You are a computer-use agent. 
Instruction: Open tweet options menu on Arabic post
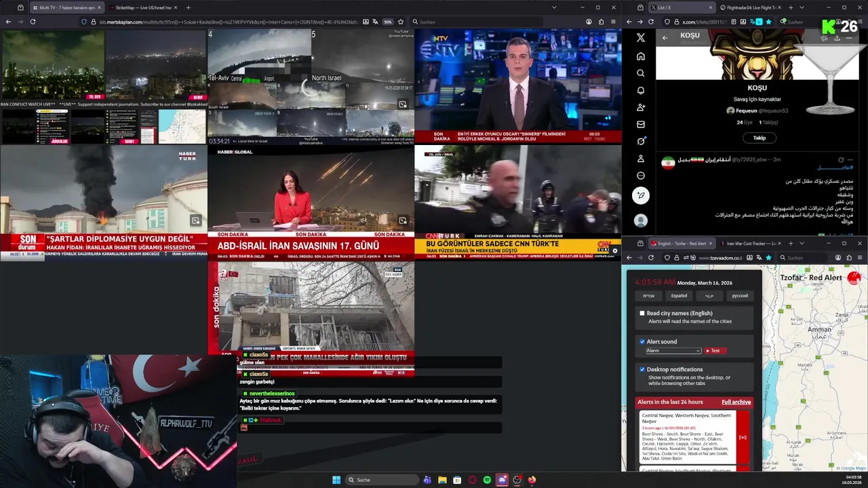(850, 160)
